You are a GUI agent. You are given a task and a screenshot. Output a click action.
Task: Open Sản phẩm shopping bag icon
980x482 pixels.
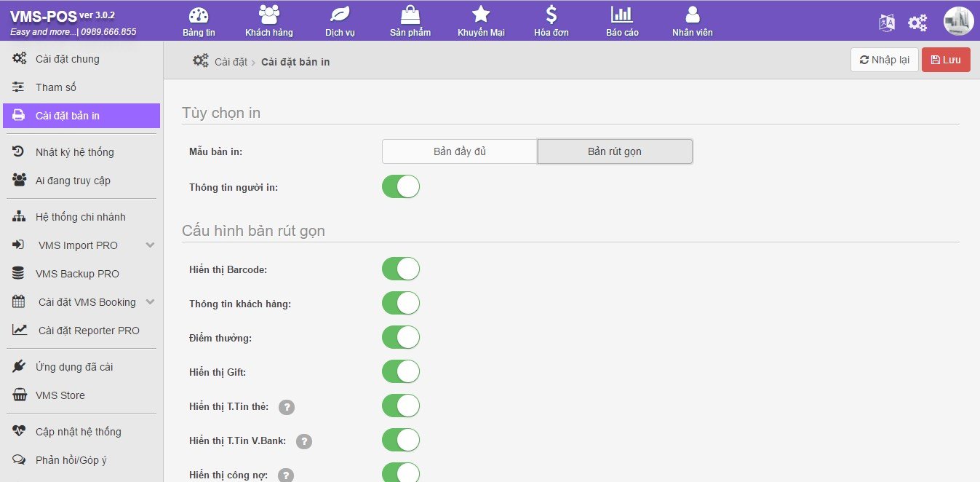pos(410,15)
